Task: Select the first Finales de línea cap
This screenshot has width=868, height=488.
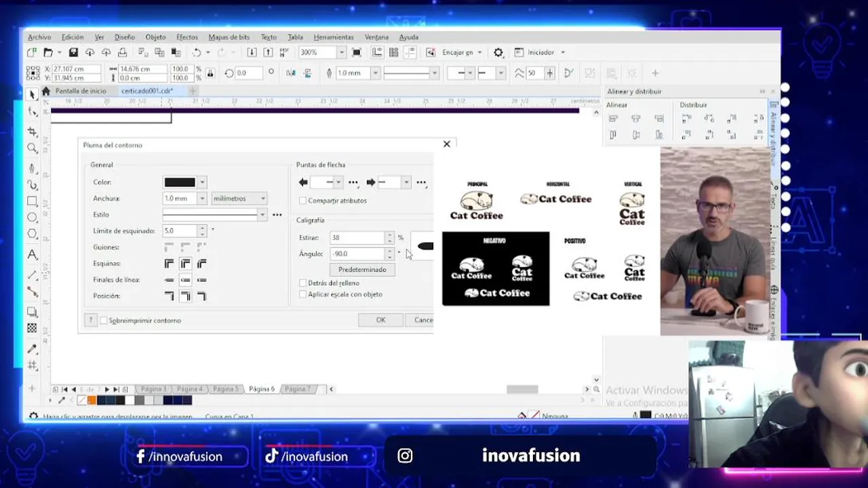Action: point(169,280)
